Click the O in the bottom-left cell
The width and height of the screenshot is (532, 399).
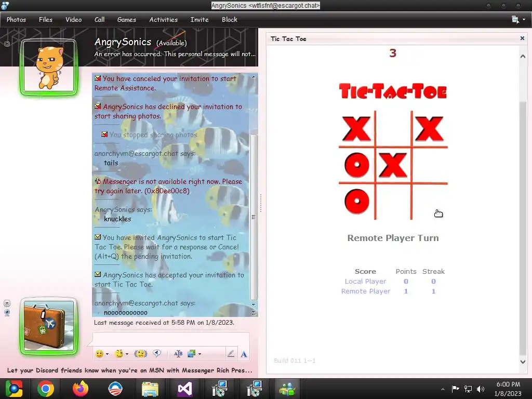click(x=356, y=201)
